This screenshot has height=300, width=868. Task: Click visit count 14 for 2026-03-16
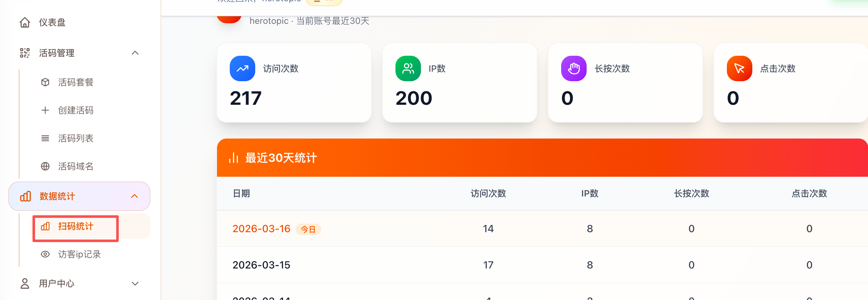point(488,229)
